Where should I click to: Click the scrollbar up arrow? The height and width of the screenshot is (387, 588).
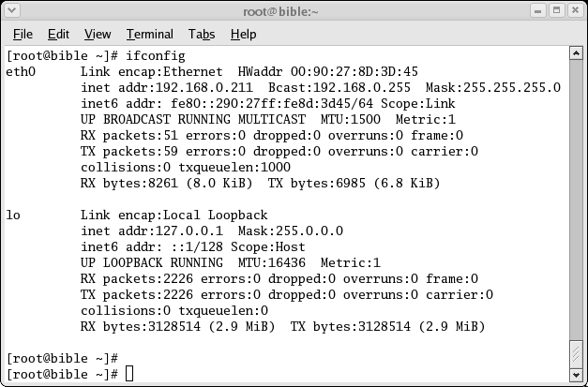click(x=576, y=53)
